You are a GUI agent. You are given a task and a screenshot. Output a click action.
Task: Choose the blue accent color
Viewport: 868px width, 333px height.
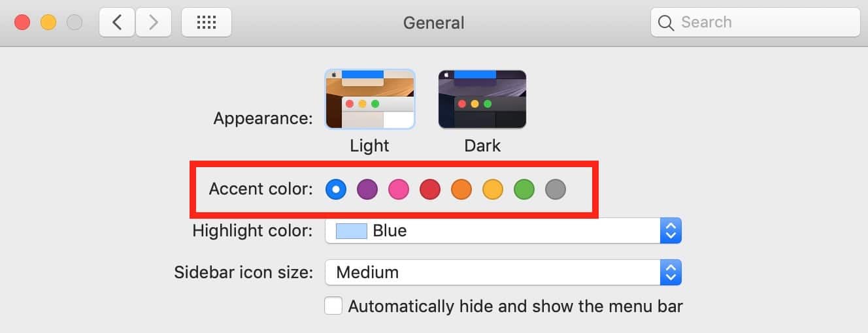pyautogui.click(x=336, y=190)
